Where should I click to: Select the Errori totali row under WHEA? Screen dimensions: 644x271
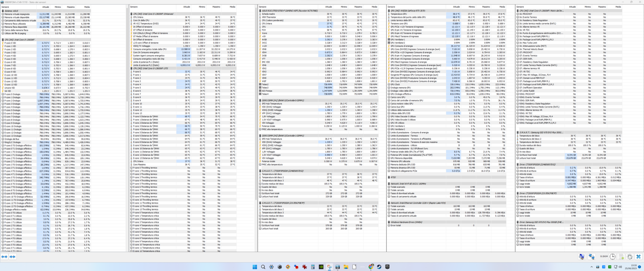point(447,225)
